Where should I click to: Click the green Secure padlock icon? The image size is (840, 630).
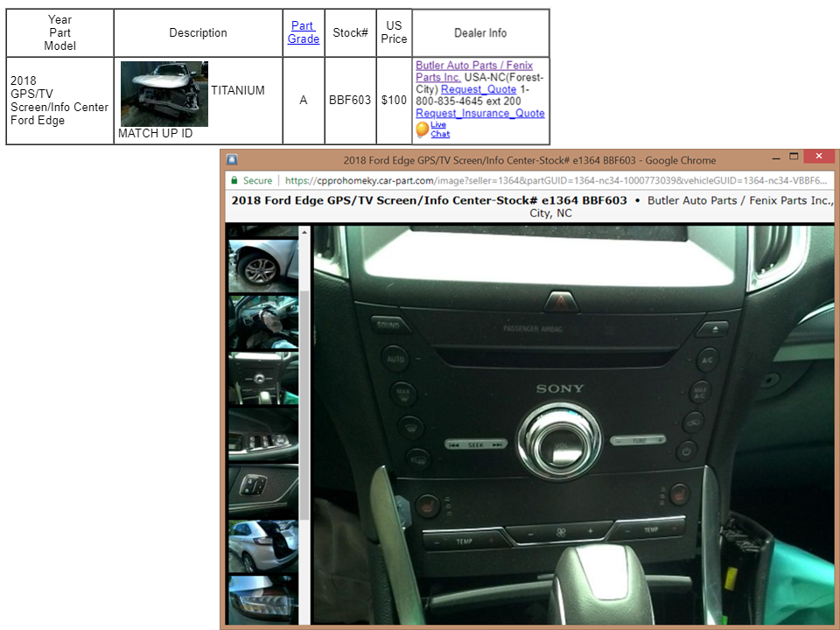click(234, 180)
